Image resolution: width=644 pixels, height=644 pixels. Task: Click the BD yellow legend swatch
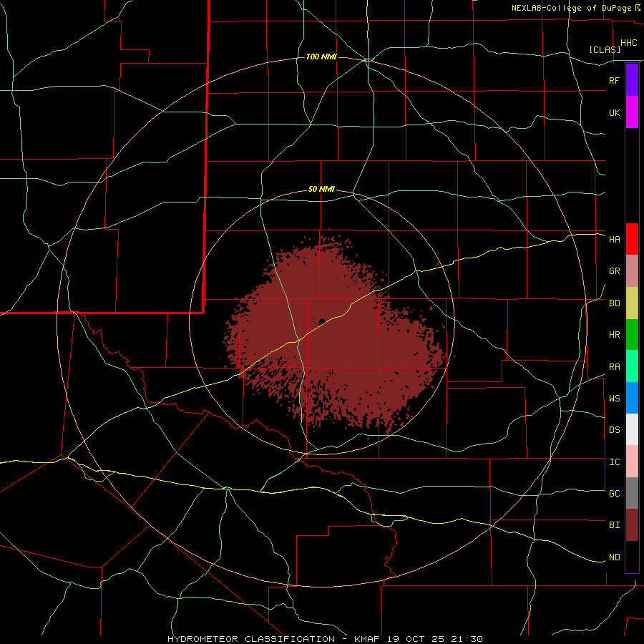(632, 303)
